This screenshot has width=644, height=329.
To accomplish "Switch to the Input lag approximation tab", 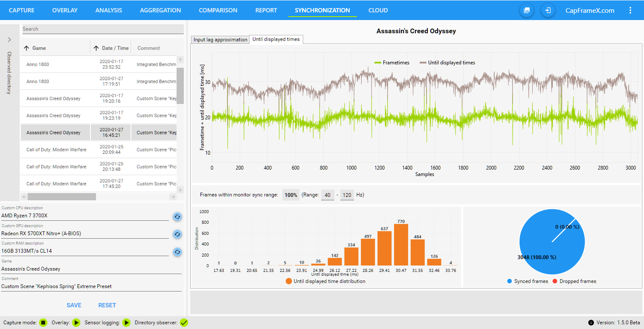I will (x=220, y=40).
